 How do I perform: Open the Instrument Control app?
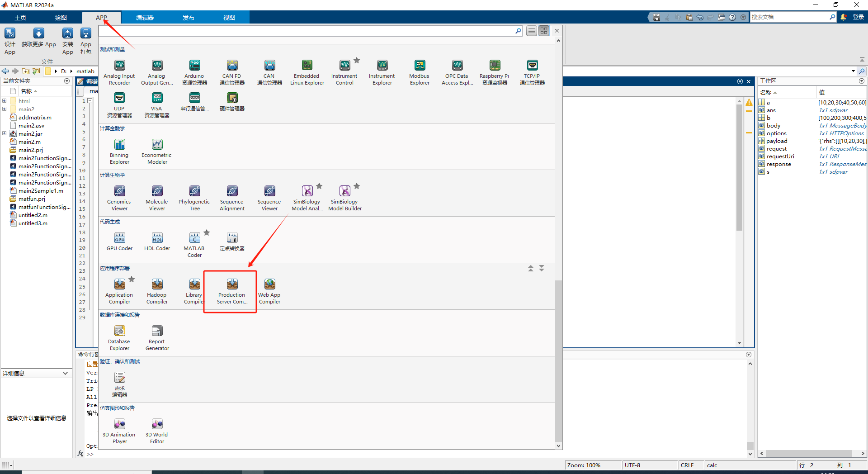[x=344, y=72]
